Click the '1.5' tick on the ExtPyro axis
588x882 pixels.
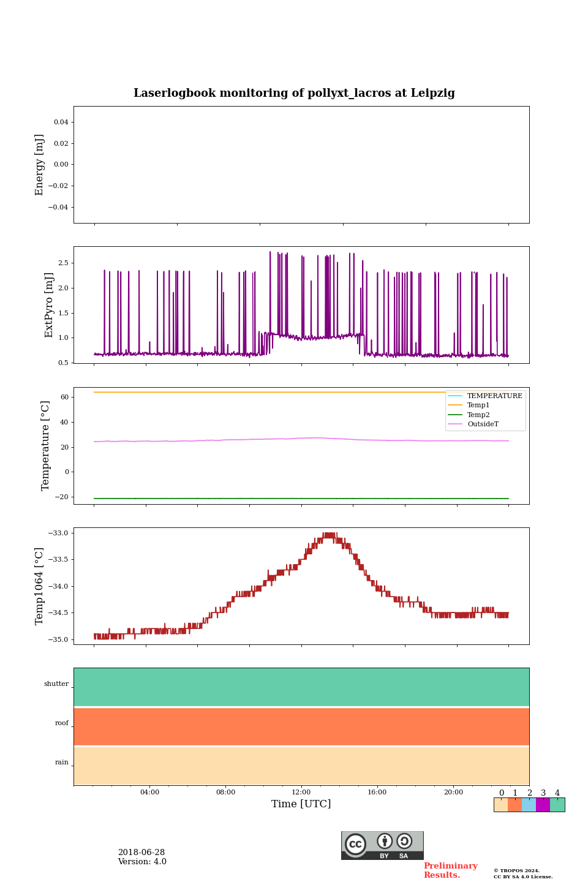coord(64,313)
